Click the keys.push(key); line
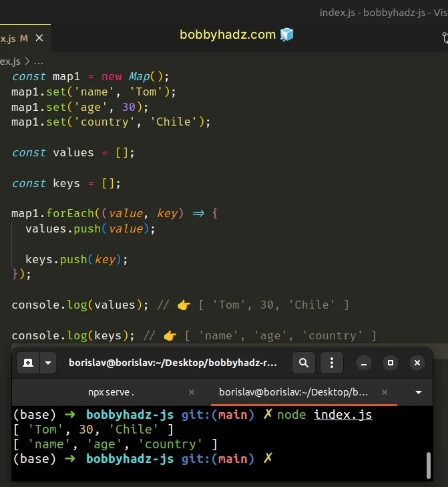448x487 pixels. pyautogui.click(x=76, y=259)
